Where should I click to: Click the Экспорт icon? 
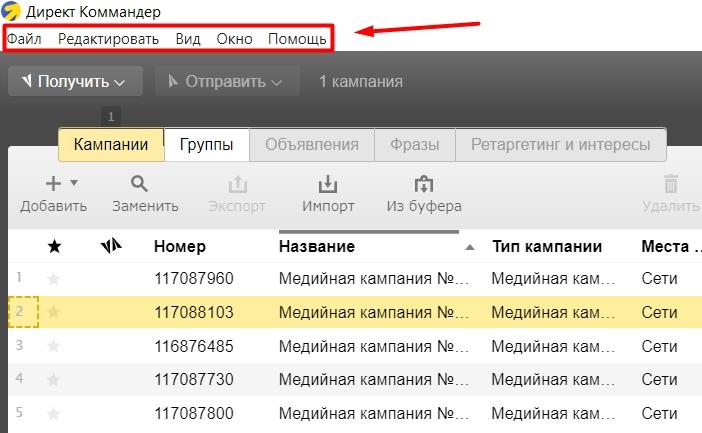point(238,184)
